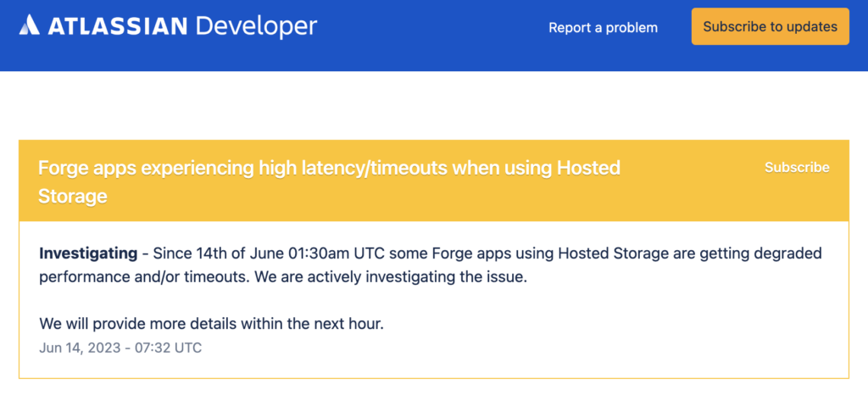Click the Atlassian logo icon
This screenshot has height=395, width=868.
[x=29, y=26]
